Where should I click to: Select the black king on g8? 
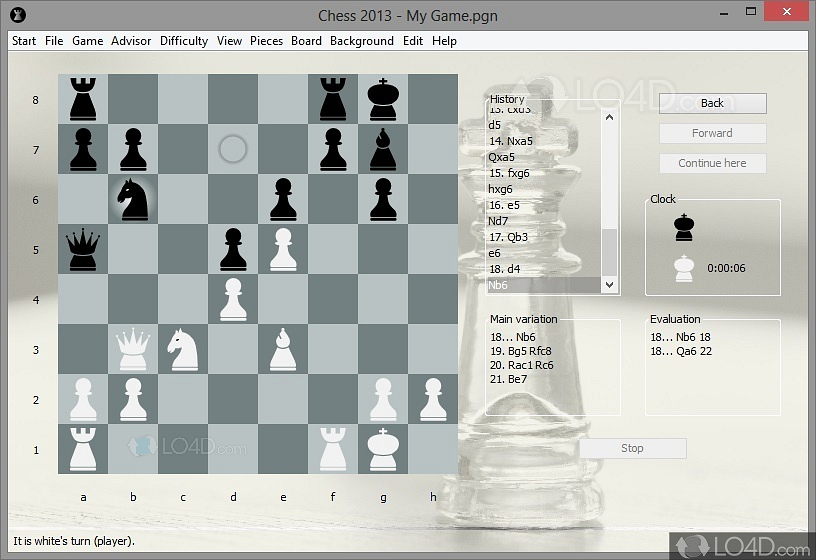(383, 99)
